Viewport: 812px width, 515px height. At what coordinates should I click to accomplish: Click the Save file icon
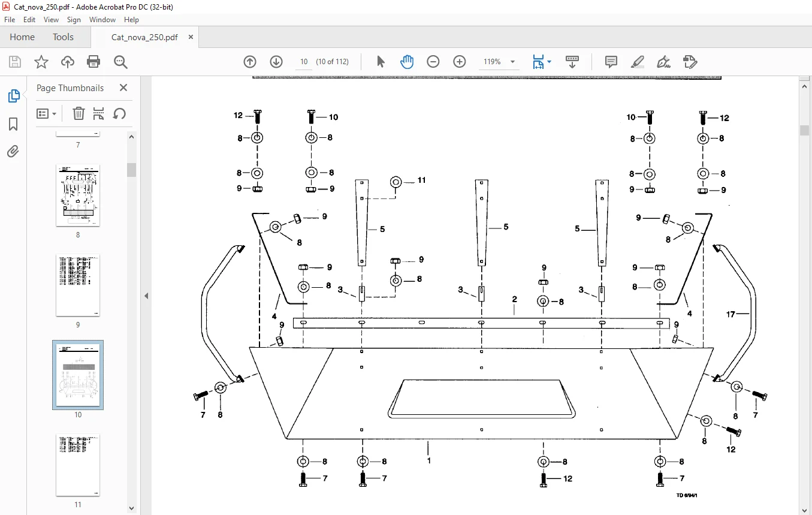15,62
